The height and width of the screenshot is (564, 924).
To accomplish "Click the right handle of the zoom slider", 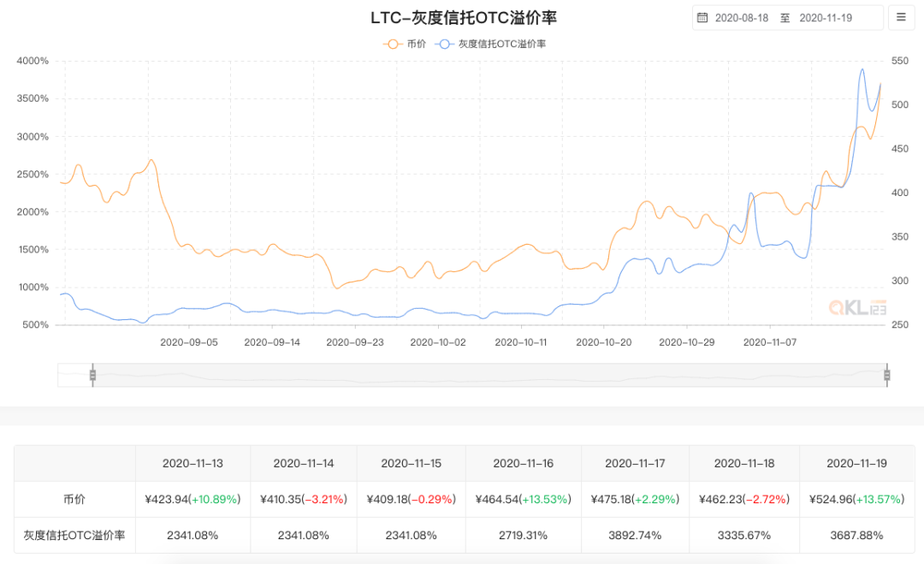I will [x=886, y=374].
